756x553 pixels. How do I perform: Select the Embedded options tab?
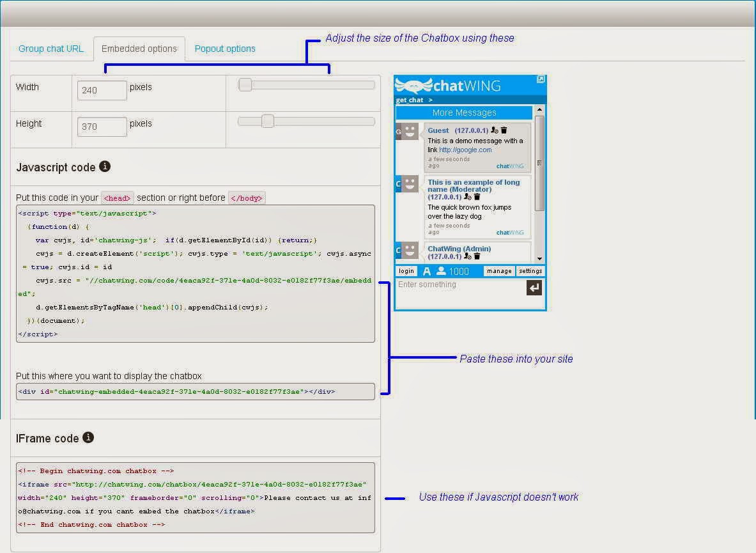pyautogui.click(x=139, y=49)
